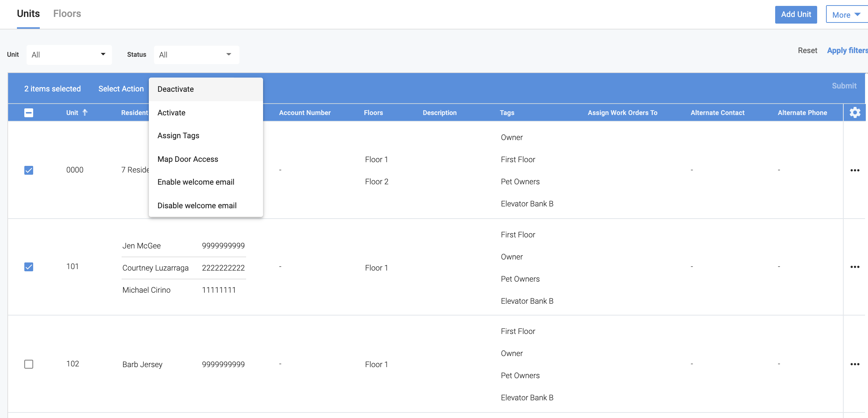Open the More dropdown button
The image size is (868, 418).
click(846, 15)
